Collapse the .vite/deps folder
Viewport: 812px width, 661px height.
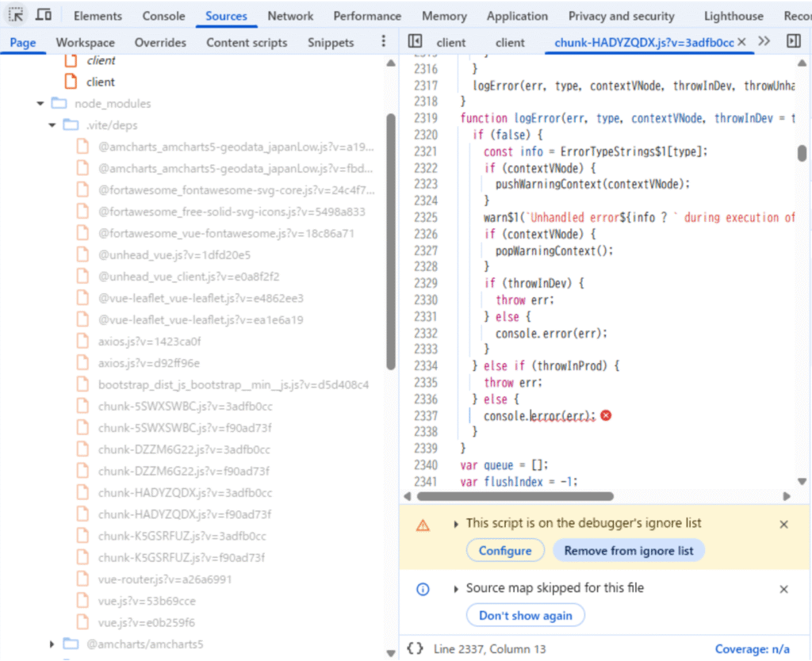click(52, 125)
